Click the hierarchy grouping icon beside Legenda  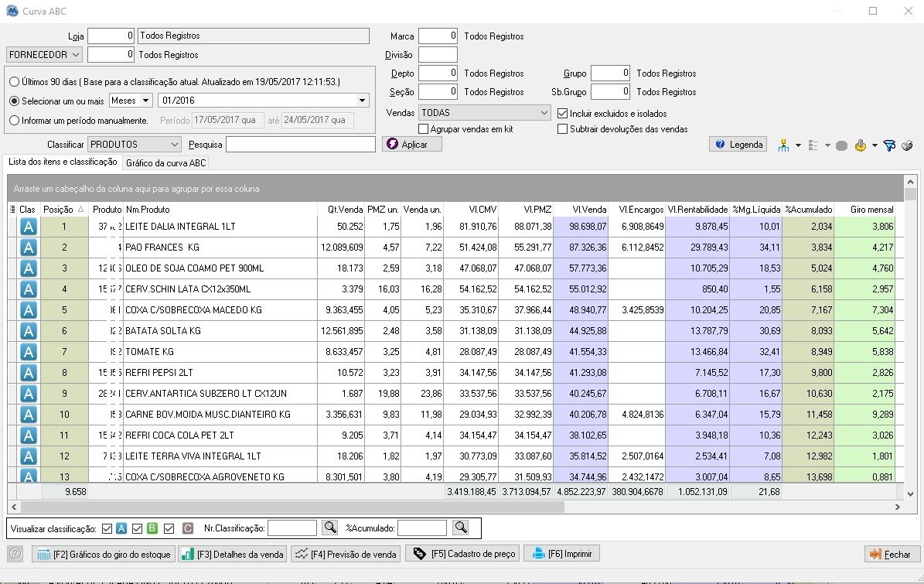tap(783, 145)
